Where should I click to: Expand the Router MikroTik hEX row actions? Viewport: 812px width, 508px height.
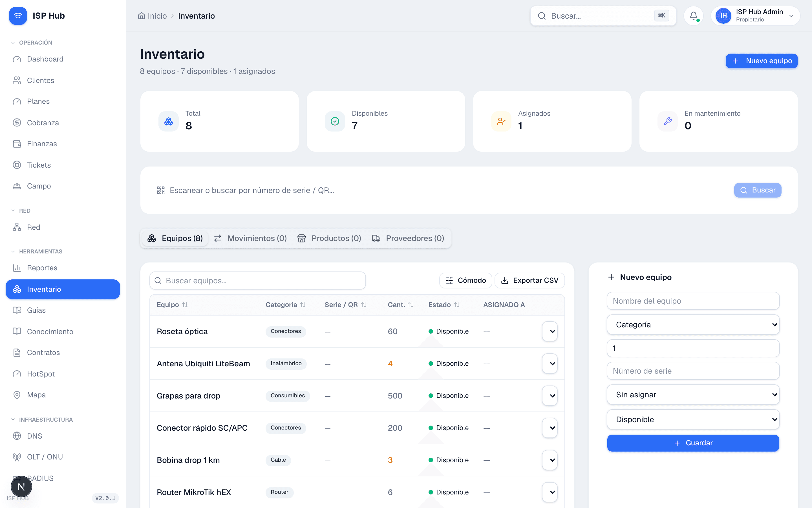coord(550,492)
